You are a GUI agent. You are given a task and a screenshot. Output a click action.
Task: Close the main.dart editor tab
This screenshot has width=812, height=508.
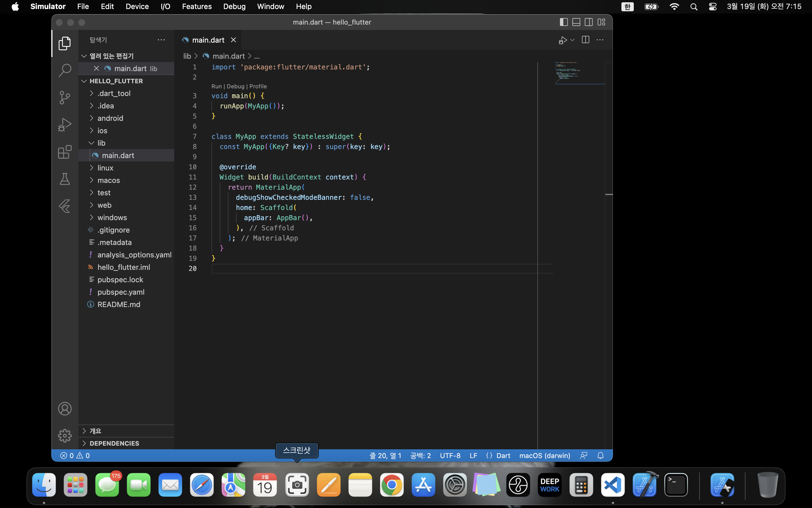coord(233,40)
